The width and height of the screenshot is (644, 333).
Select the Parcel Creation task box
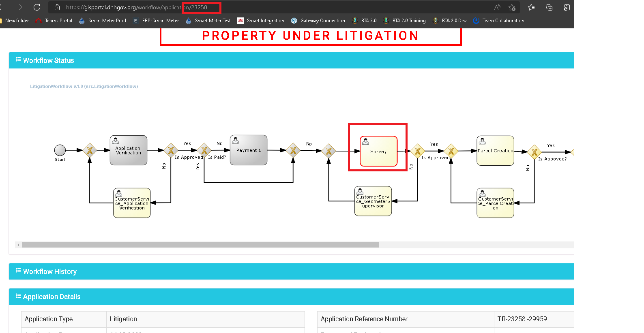(496, 151)
